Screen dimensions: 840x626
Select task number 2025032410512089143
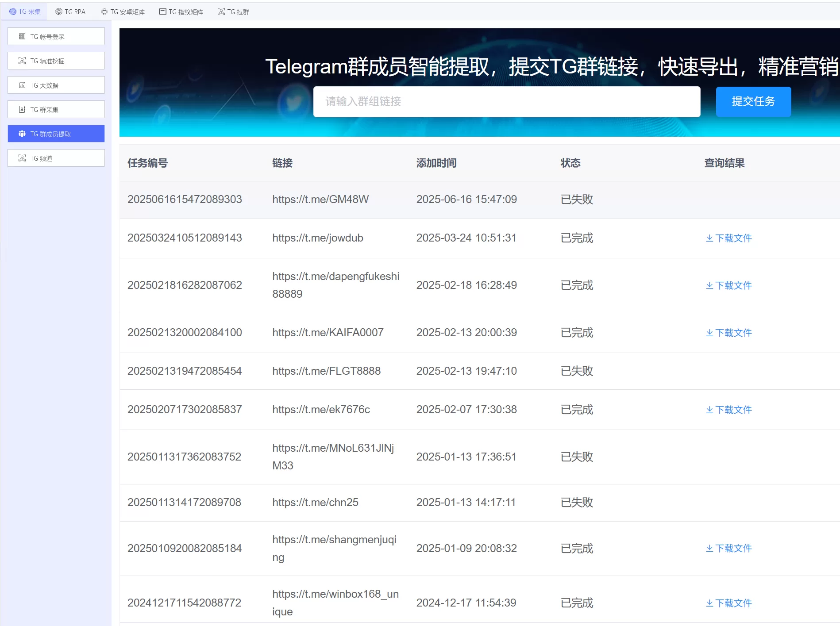click(x=185, y=238)
